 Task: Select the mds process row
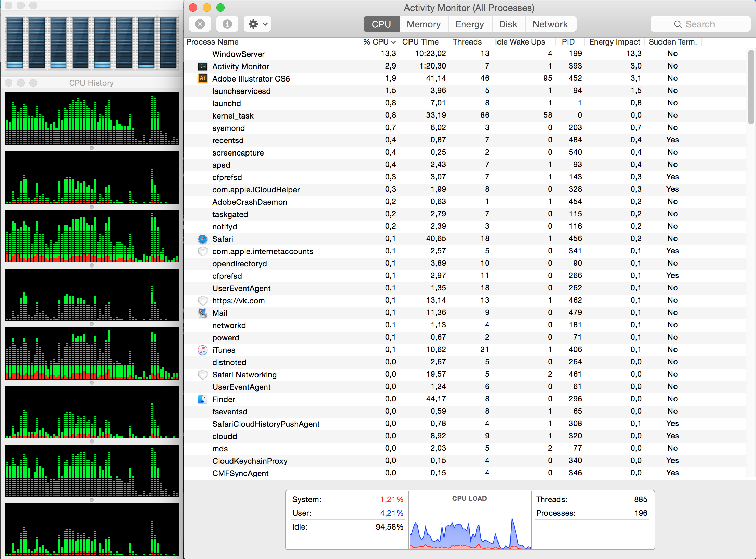point(465,448)
